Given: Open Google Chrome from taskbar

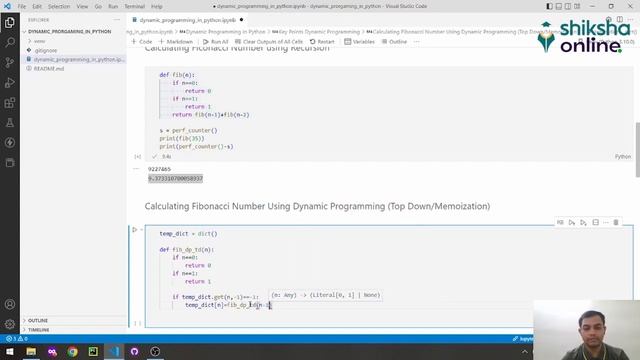Looking at the screenshot, I should click(x=73, y=351).
